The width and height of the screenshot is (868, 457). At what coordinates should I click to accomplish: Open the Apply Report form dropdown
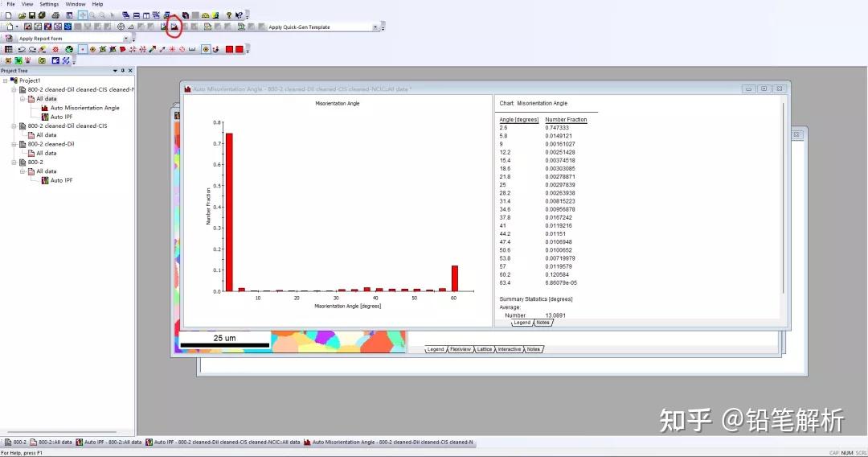126,39
